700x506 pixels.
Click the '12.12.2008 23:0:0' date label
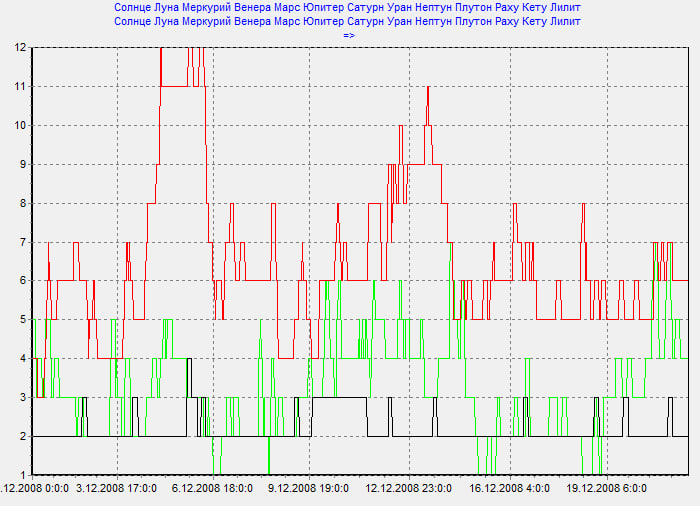(409, 489)
